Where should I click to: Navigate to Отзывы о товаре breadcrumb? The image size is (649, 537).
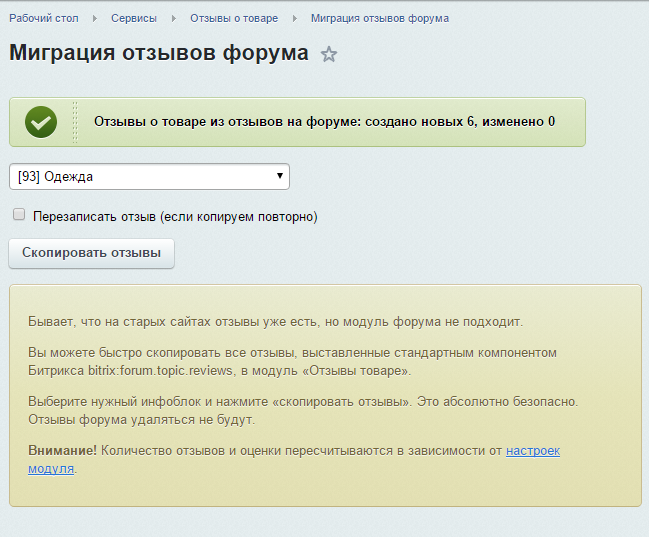234,18
